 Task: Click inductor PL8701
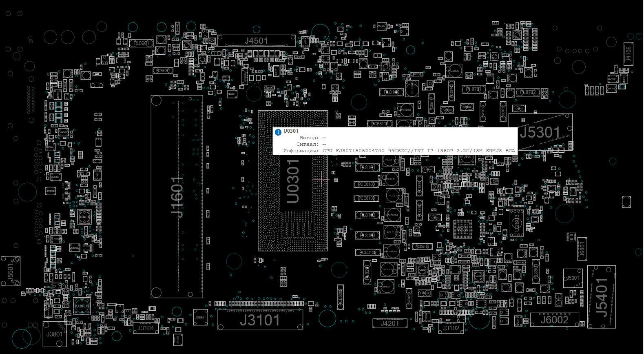[x=474, y=89]
